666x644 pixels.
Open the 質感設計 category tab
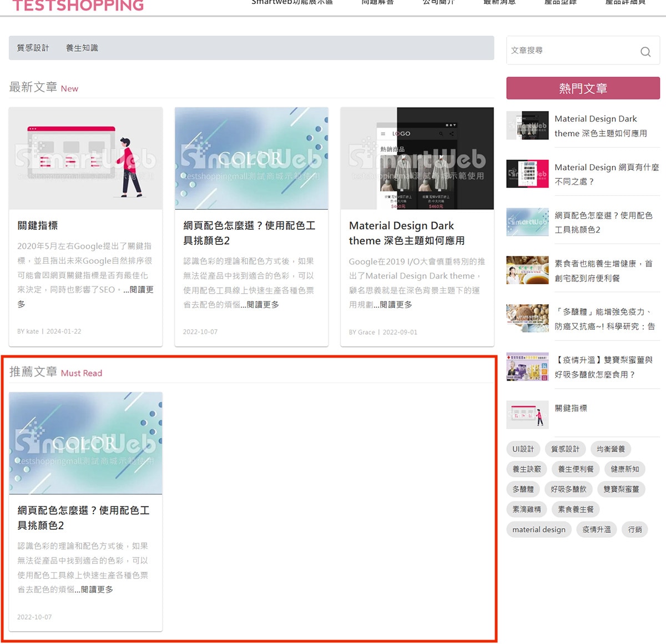pos(33,48)
